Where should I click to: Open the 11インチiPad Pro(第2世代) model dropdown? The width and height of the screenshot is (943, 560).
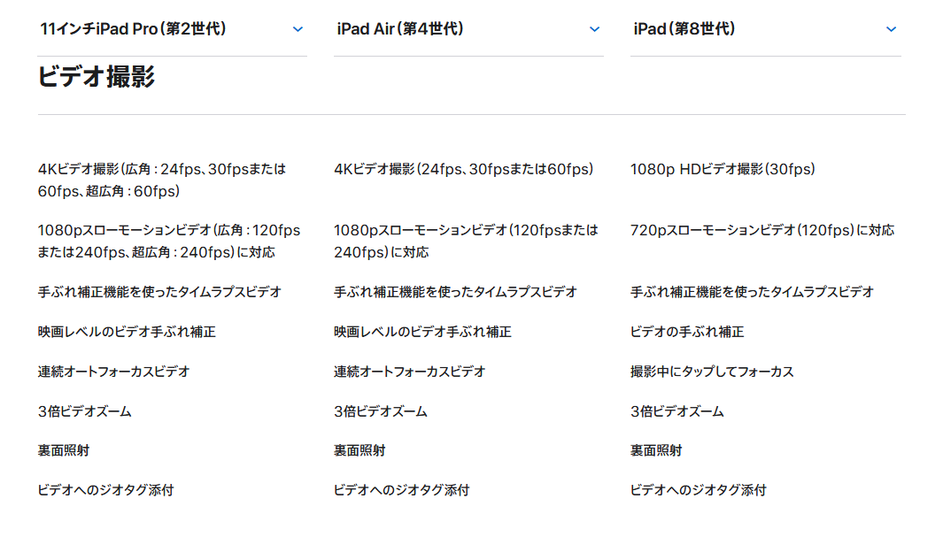coord(134,29)
